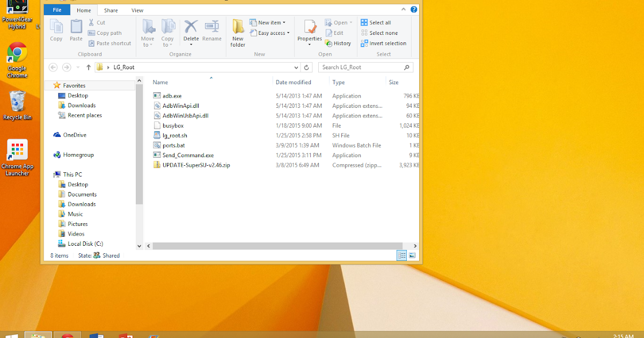Screen dimensions: 644x338
Task: Click Copy path in the ribbon
Action: click(x=105, y=33)
